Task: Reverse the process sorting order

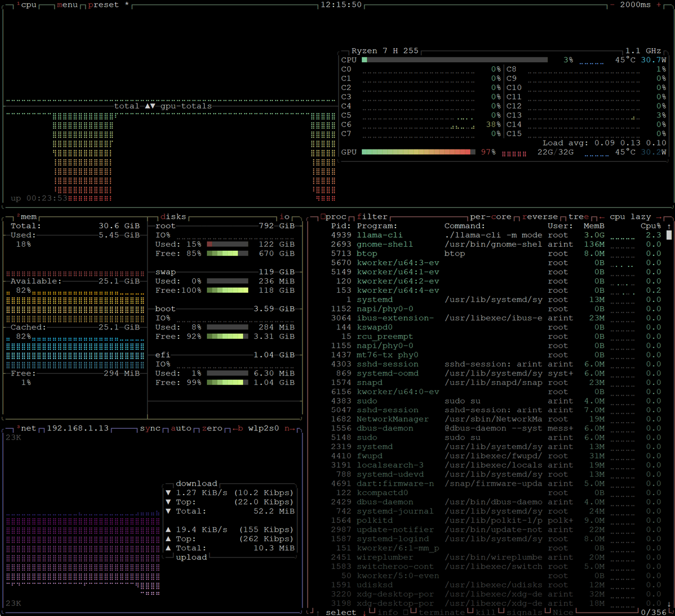Action: click(x=540, y=217)
